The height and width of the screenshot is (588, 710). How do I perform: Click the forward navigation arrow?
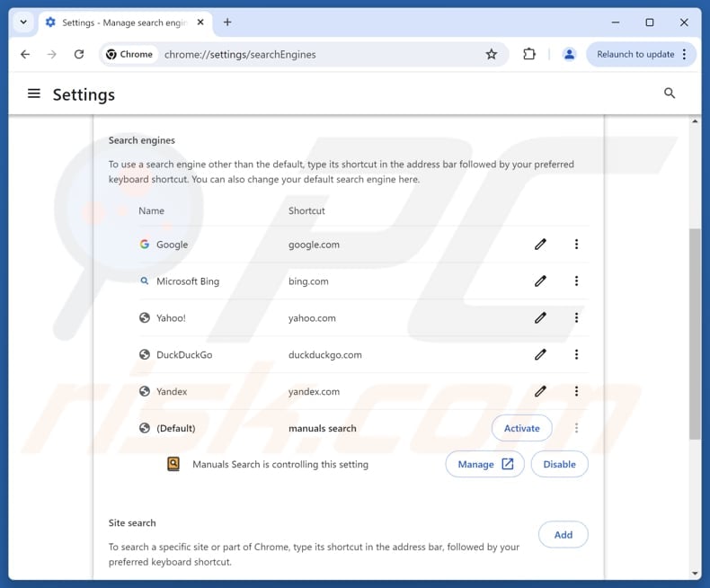pyautogui.click(x=52, y=54)
